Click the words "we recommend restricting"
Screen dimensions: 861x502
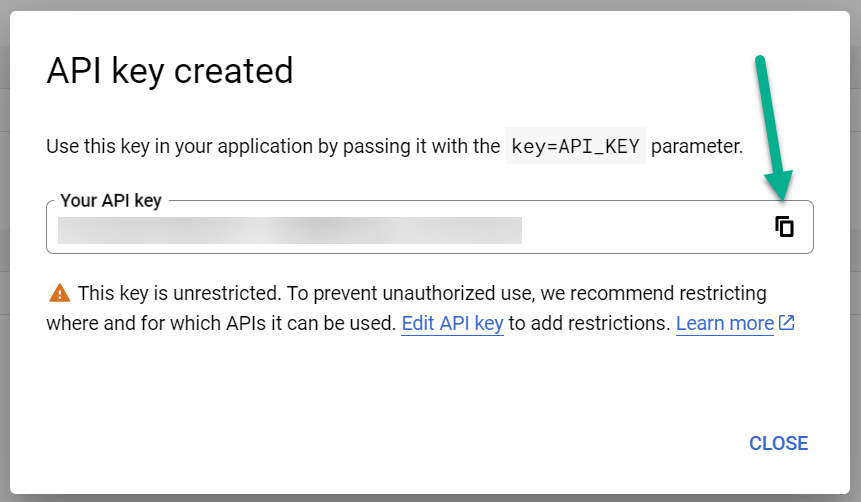coord(653,293)
